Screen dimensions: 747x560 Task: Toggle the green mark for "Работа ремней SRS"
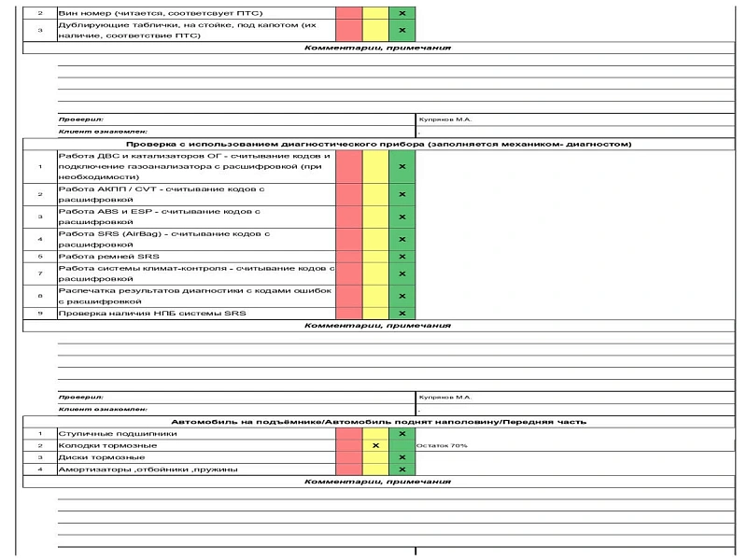[402, 256]
